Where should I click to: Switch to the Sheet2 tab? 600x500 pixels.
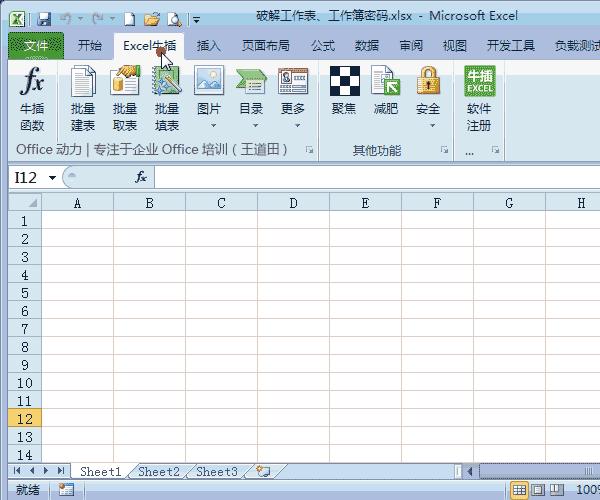point(159,471)
